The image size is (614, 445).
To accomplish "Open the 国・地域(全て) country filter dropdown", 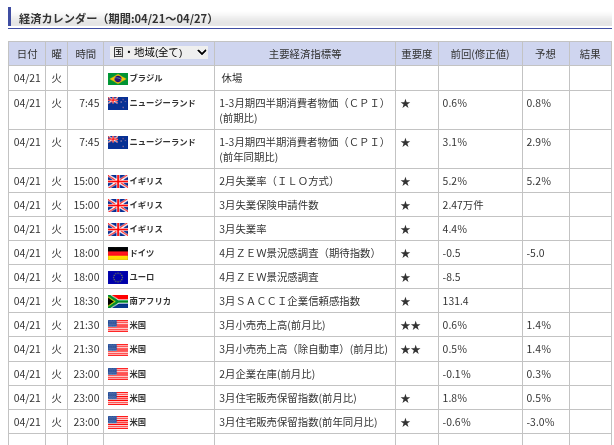I will 160,52.
